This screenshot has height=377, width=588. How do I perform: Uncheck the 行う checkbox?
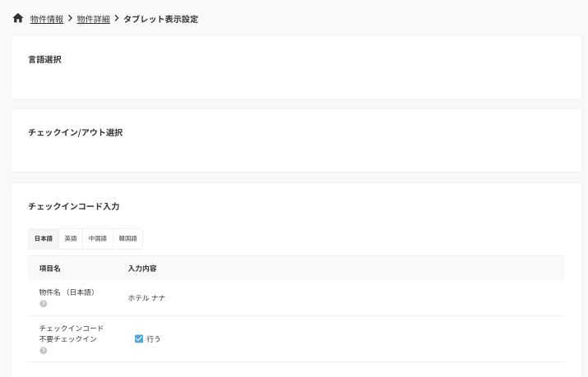click(139, 338)
